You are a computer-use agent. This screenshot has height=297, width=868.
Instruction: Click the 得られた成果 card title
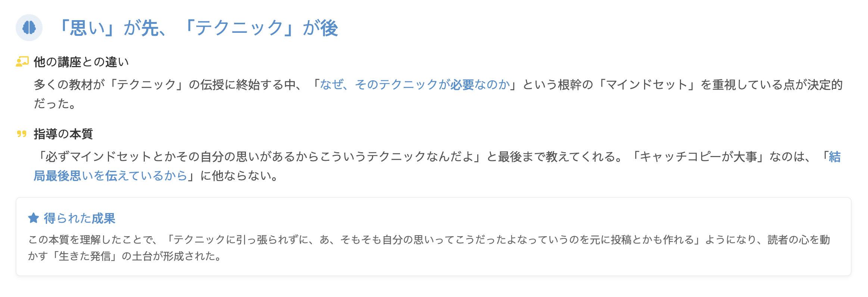(79, 218)
